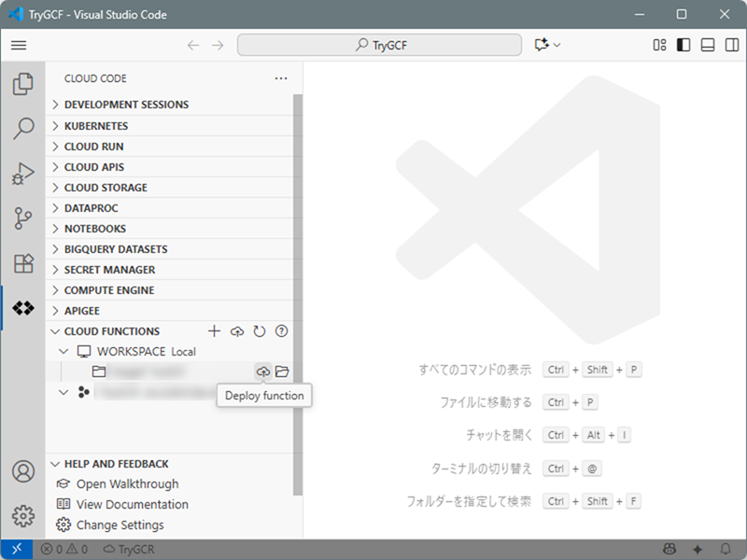This screenshot has width=747, height=560.
Task: Open Run and Debug view
Action: point(22,174)
